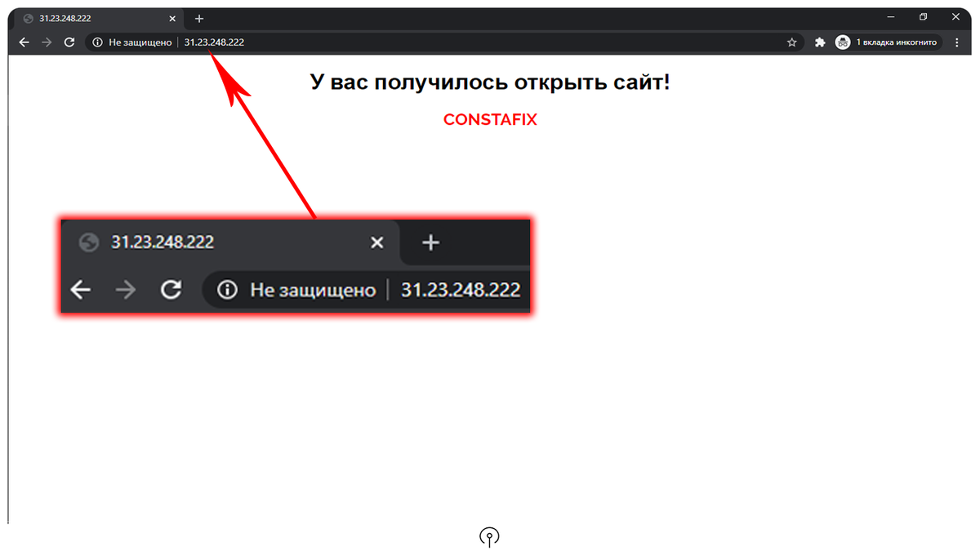The height and width of the screenshot is (551, 980).
Task: Open the CONSTAFIX link
Action: tap(490, 119)
